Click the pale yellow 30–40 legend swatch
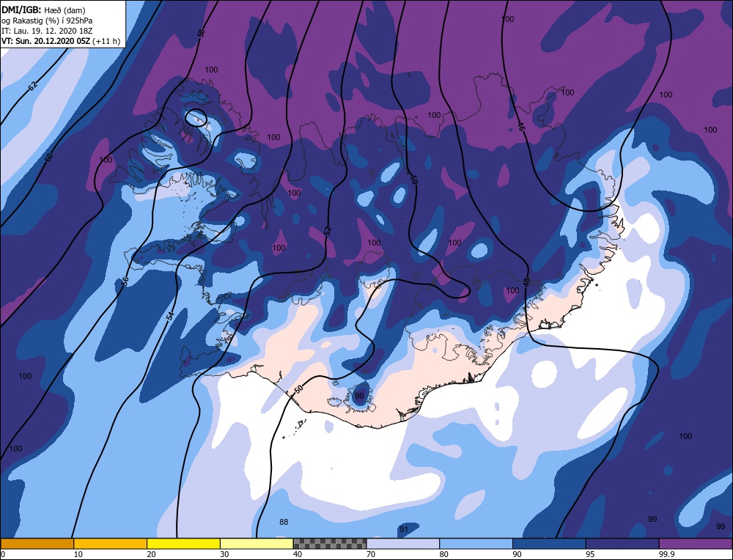Viewport: 733px width, 560px height. tap(257, 543)
